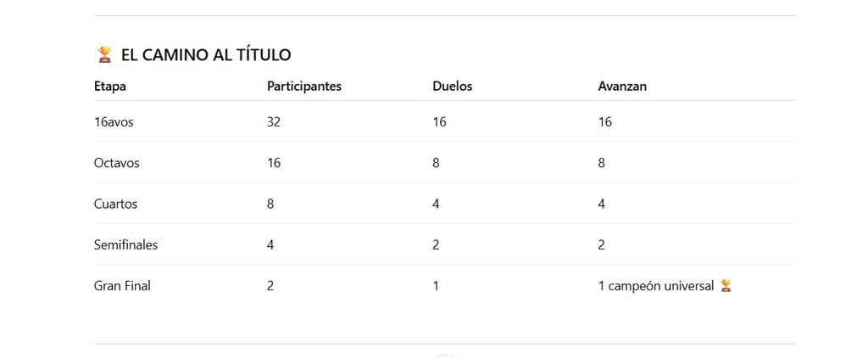Click the Participantes value 4 in Semifinales row

tap(270, 245)
